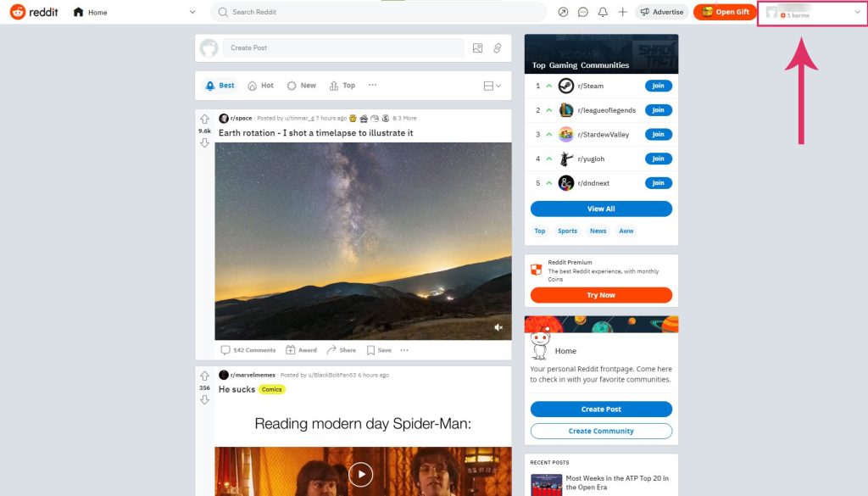Open the chat bubble icon
Viewport: 868px width, 496px height.
click(583, 12)
